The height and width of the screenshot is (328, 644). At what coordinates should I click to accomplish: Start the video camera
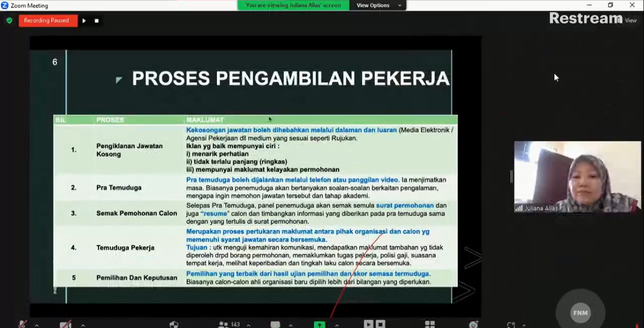coord(66,324)
